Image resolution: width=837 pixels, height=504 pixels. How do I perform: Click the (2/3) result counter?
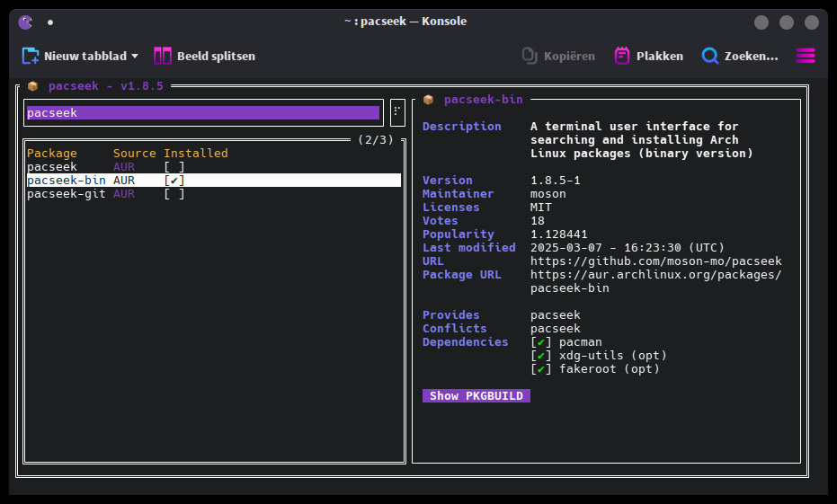(376, 140)
